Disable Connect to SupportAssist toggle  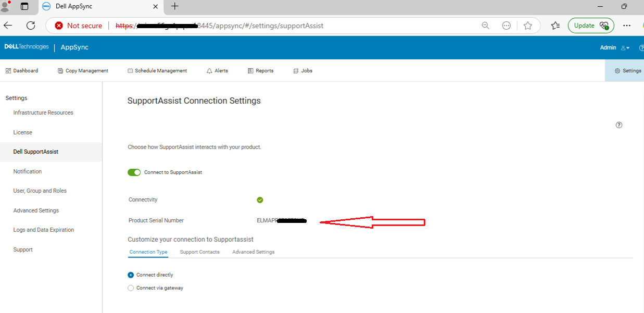[x=134, y=172]
